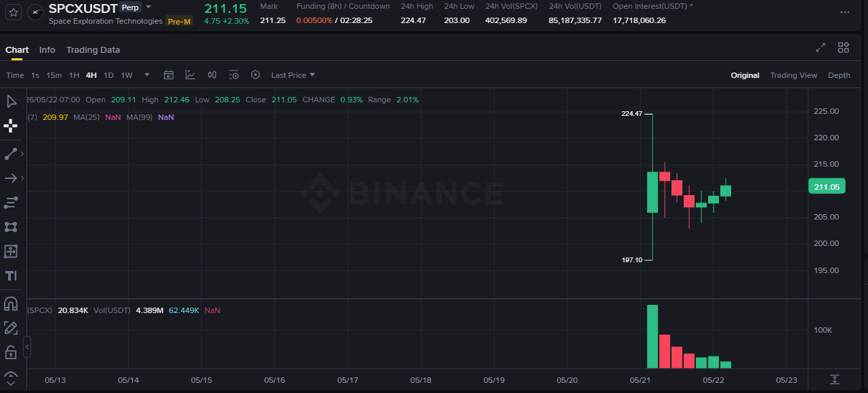This screenshot has width=868, height=393.
Task: Switch to the Depth chart view
Action: [x=839, y=75]
